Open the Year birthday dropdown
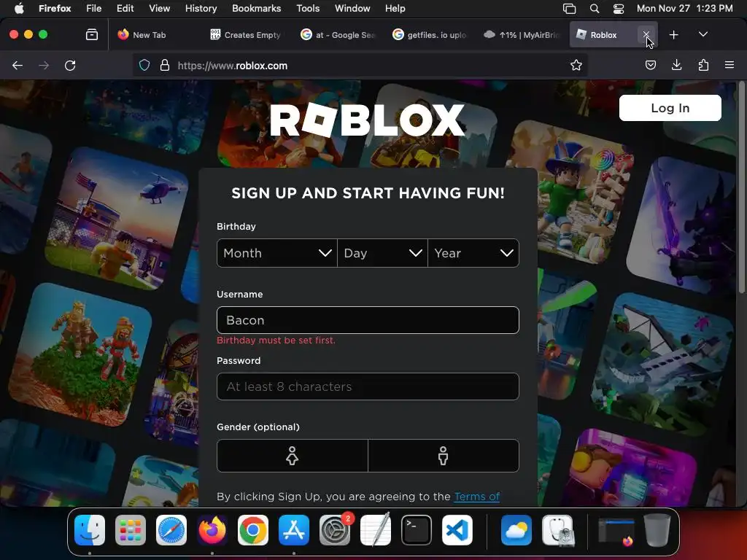The height and width of the screenshot is (560, 747). coord(473,253)
